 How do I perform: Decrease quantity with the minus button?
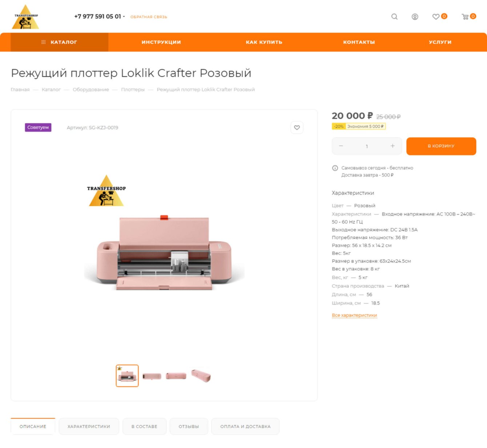click(x=341, y=146)
